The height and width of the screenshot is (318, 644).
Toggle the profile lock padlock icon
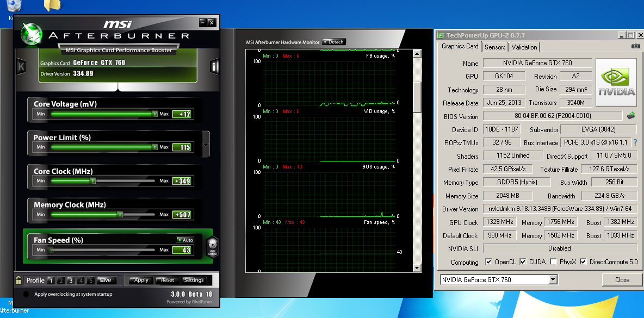[18, 280]
